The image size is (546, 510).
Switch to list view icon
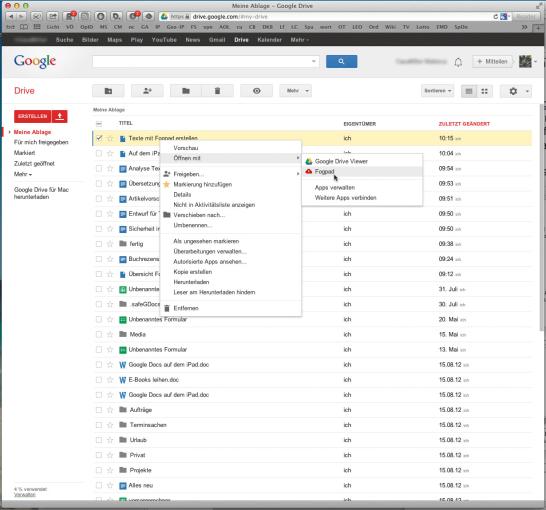coord(469,91)
